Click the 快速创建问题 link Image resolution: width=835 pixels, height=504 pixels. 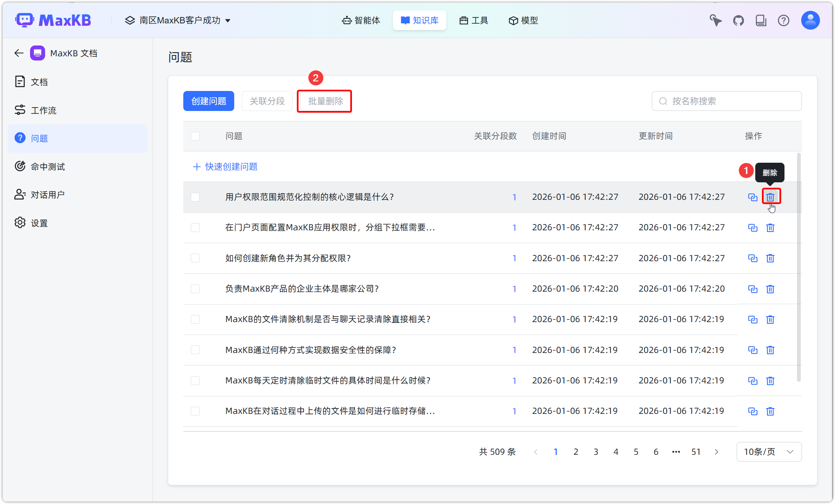pos(225,166)
